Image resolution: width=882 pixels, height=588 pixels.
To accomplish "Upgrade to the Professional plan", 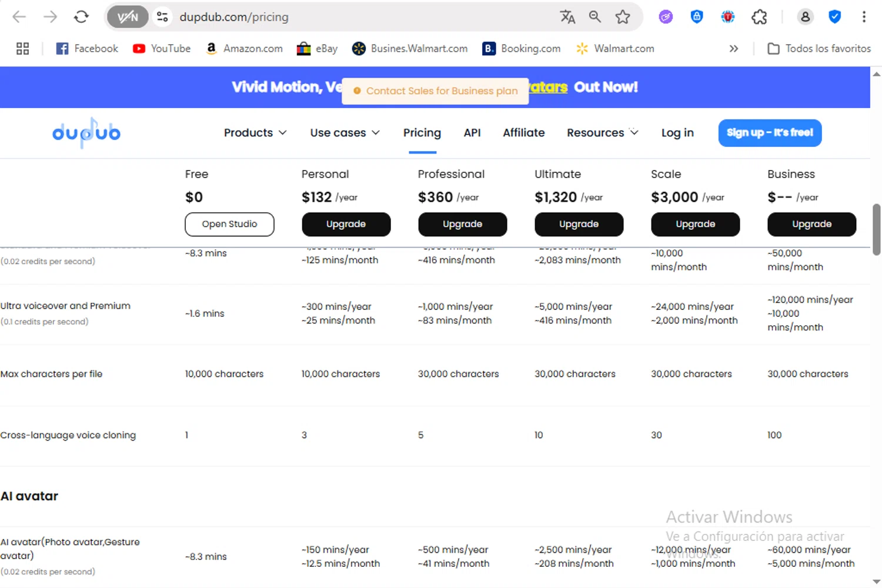I will (x=463, y=224).
